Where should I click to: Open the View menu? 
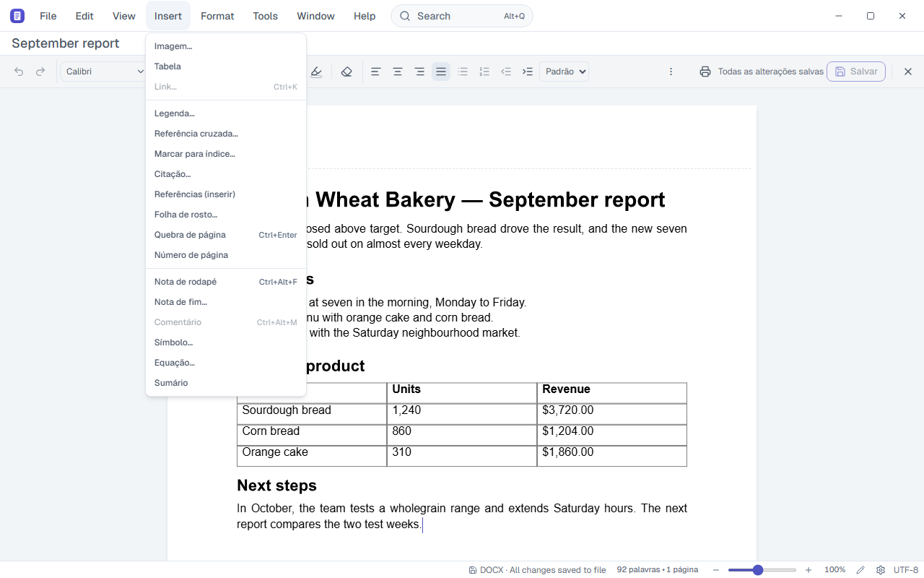pyautogui.click(x=124, y=16)
